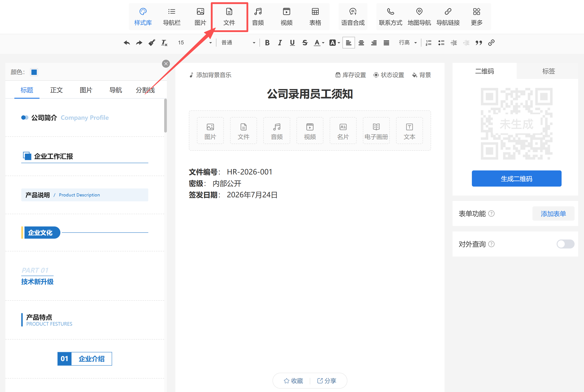Toggle bold formatting
Image resolution: width=584 pixels, height=392 pixels.
pos(267,43)
